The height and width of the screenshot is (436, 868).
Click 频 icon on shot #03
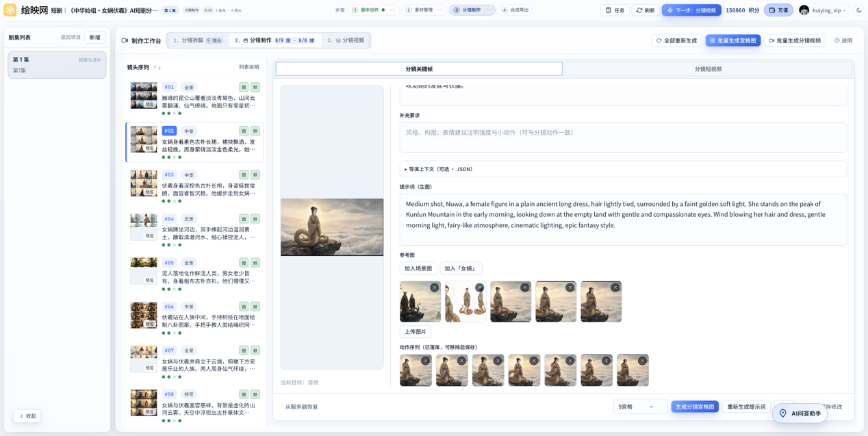[x=255, y=175]
